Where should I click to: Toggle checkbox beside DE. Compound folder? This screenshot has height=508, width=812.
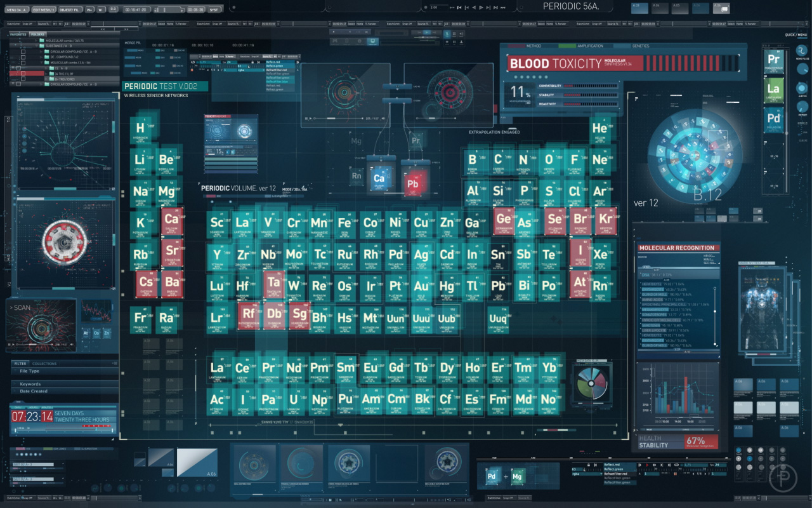coord(23,57)
